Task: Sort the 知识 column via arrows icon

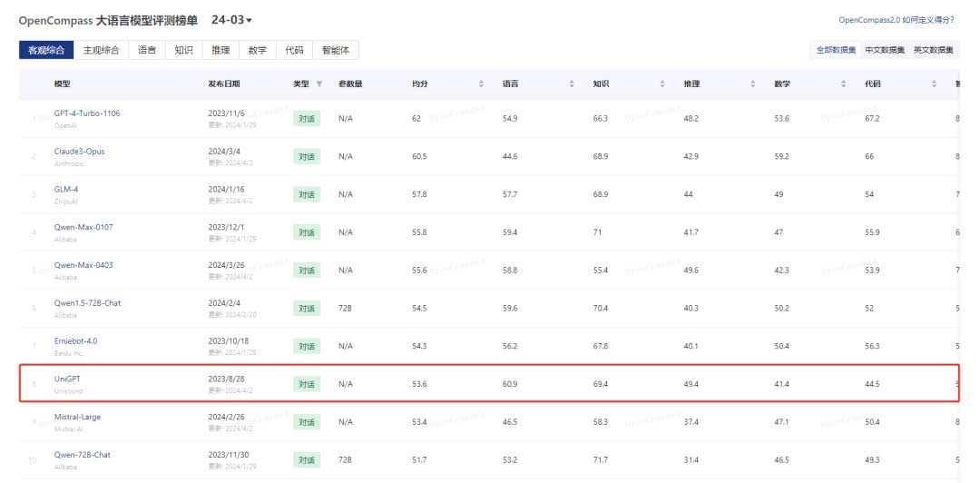Action: (662, 84)
